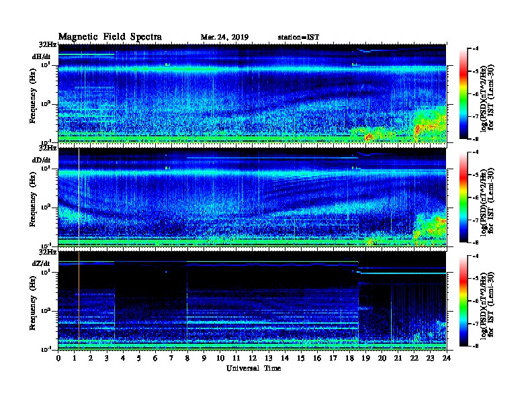The image size is (532, 411).
Task: Click the log(PSD) label next to dZ/dt color bar
Action: click(487, 306)
